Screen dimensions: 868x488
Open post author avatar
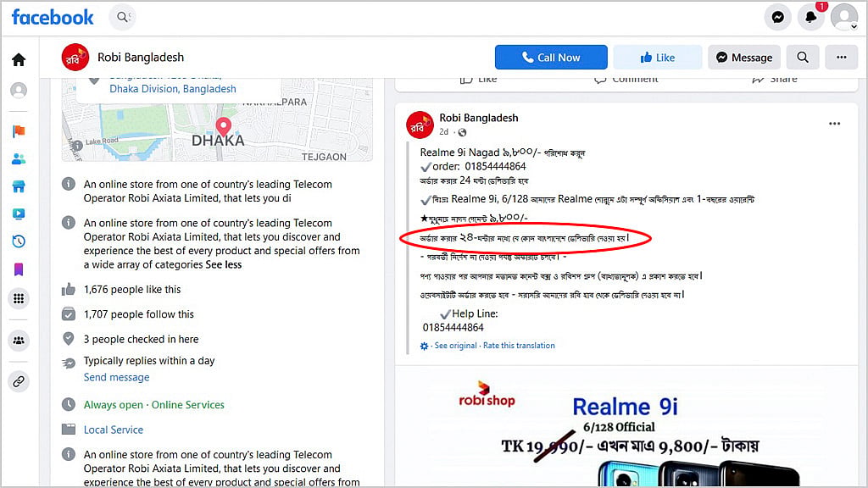click(x=420, y=125)
